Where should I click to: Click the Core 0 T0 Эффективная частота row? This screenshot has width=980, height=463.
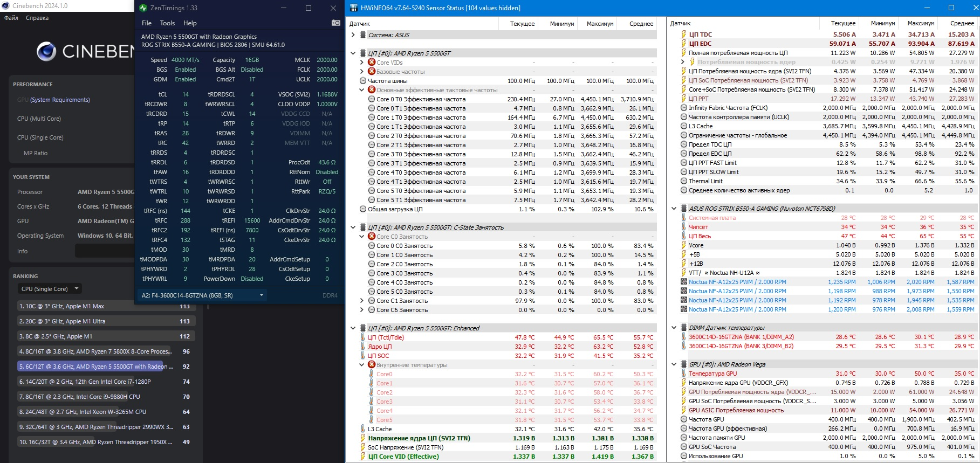point(508,99)
